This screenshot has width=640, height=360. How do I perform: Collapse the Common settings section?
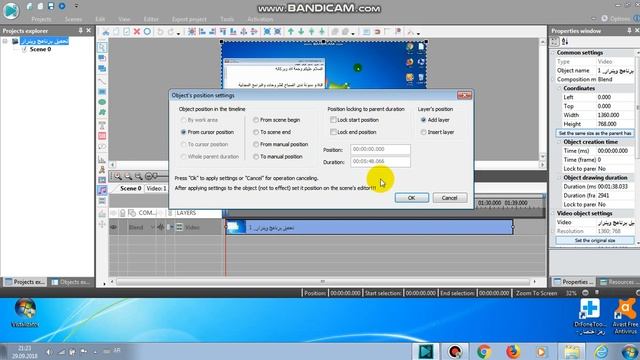coord(553,53)
